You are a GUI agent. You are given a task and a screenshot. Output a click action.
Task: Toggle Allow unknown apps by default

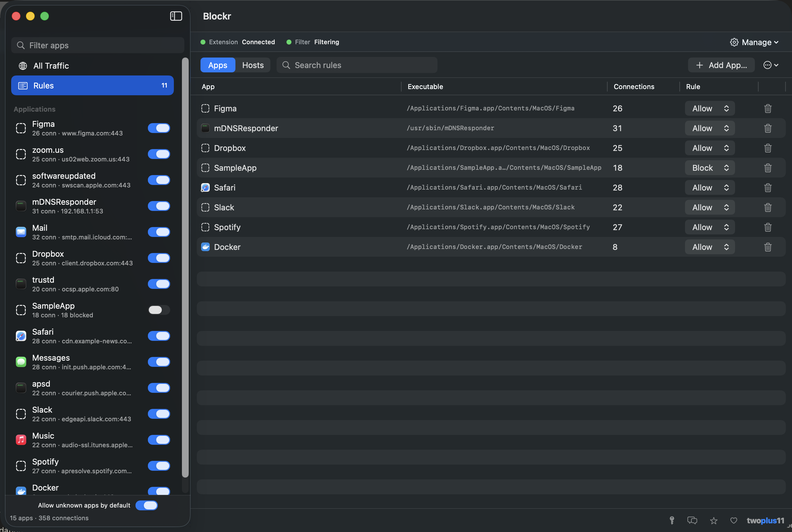[x=147, y=505]
